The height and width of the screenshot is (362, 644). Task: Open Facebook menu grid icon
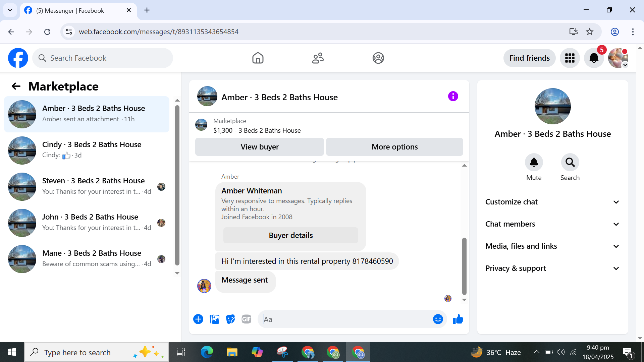[570, 58]
